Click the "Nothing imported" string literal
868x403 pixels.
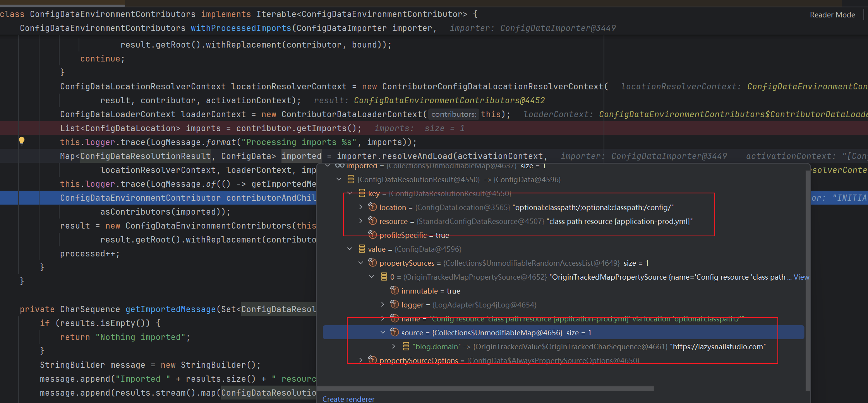[141, 337]
